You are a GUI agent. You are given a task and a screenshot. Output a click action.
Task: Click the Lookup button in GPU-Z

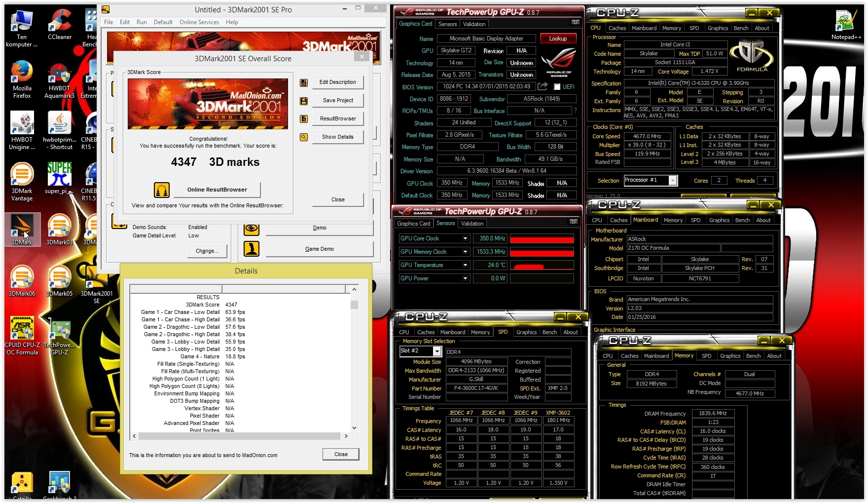[558, 39]
